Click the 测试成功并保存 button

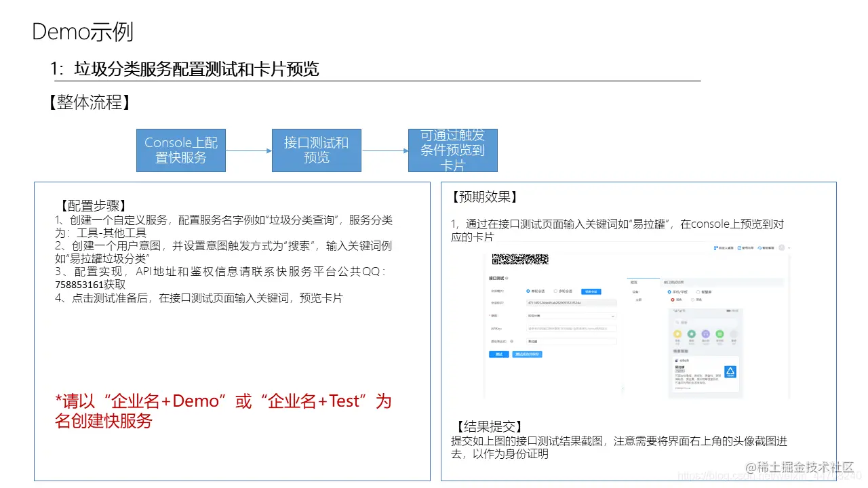point(527,354)
